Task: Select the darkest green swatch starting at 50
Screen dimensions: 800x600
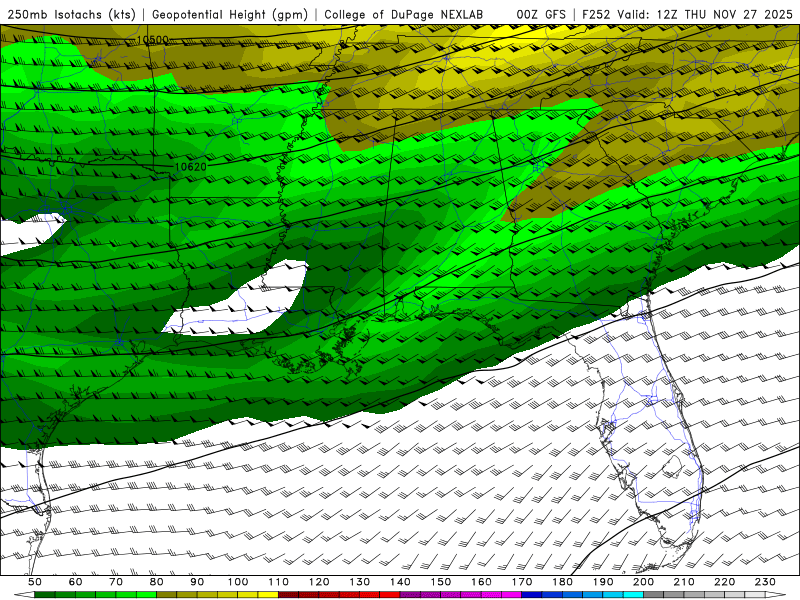Action: [45, 595]
